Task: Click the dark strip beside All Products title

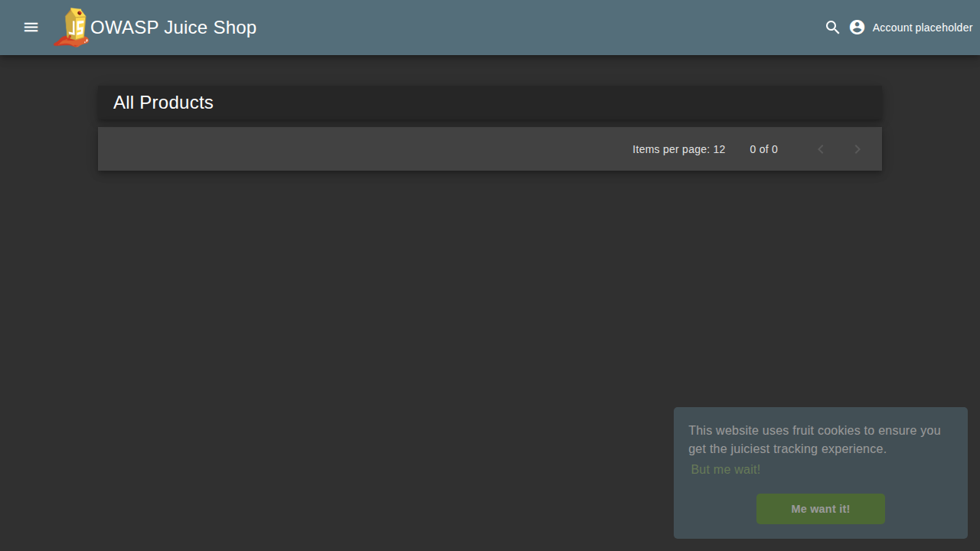Action: click(536, 103)
